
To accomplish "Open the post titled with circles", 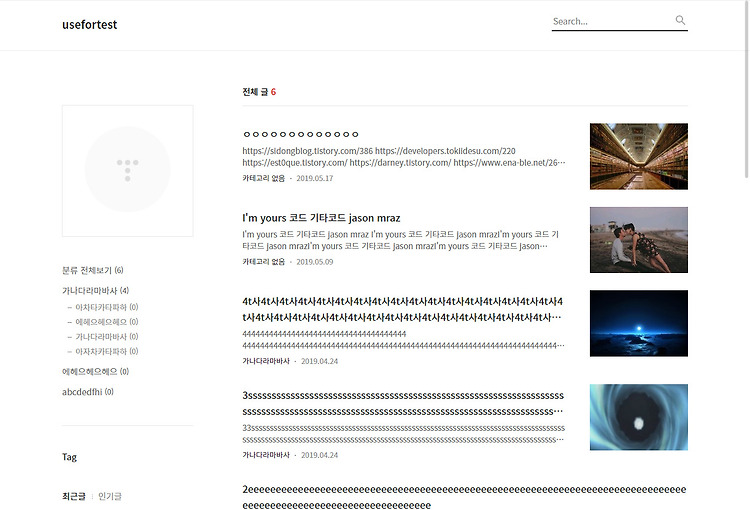I will click(x=300, y=134).
